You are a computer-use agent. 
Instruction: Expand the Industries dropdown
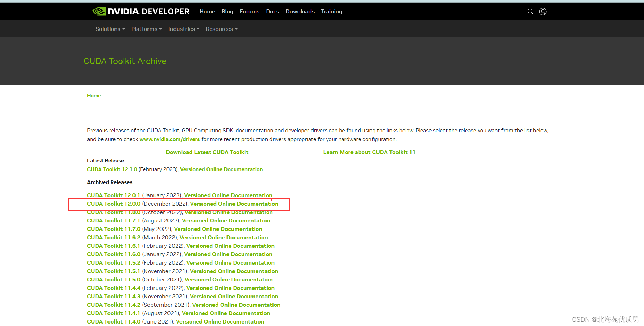coord(184,29)
